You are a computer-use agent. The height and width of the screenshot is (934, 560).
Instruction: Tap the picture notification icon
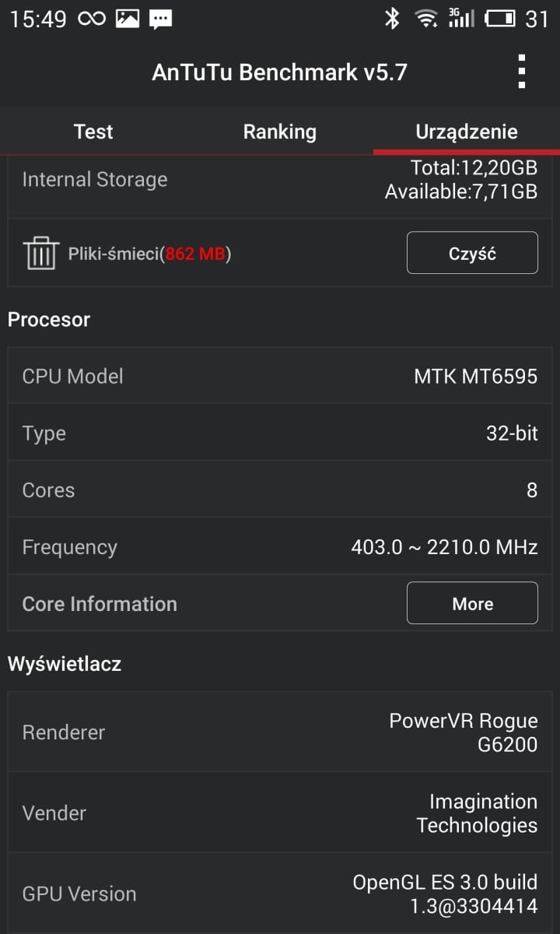[x=128, y=19]
